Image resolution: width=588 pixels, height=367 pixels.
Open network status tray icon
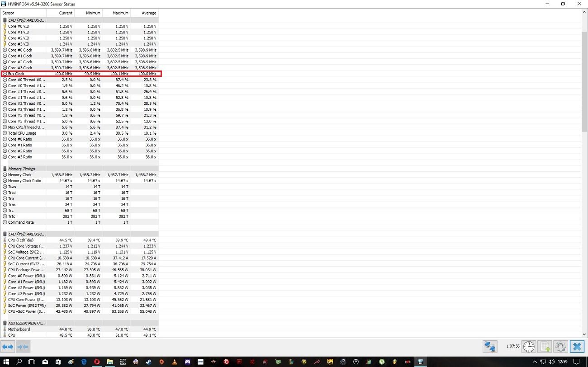pos(543,362)
